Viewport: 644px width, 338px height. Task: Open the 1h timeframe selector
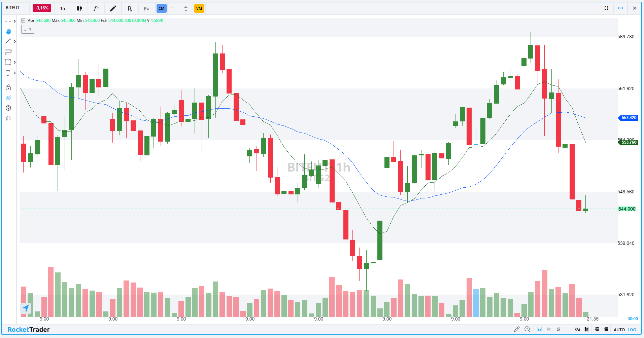point(63,8)
